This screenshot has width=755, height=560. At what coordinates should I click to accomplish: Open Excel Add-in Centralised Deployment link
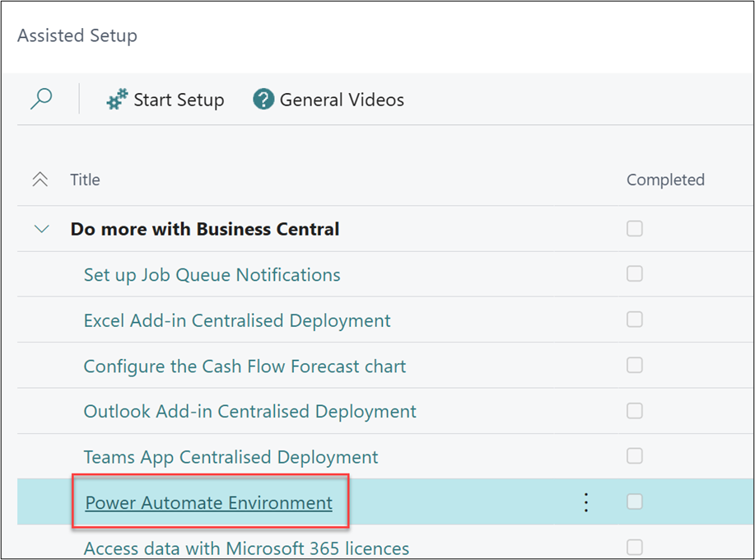237,320
